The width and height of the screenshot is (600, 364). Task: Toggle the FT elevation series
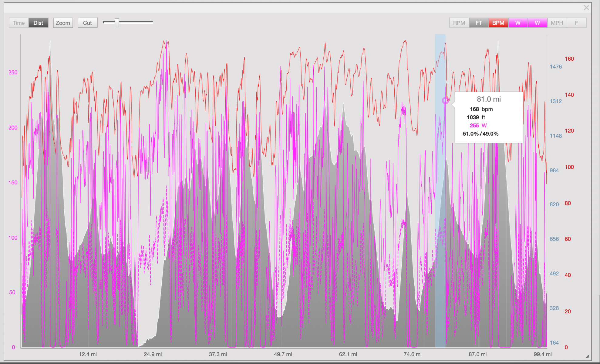[x=479, y=23]
